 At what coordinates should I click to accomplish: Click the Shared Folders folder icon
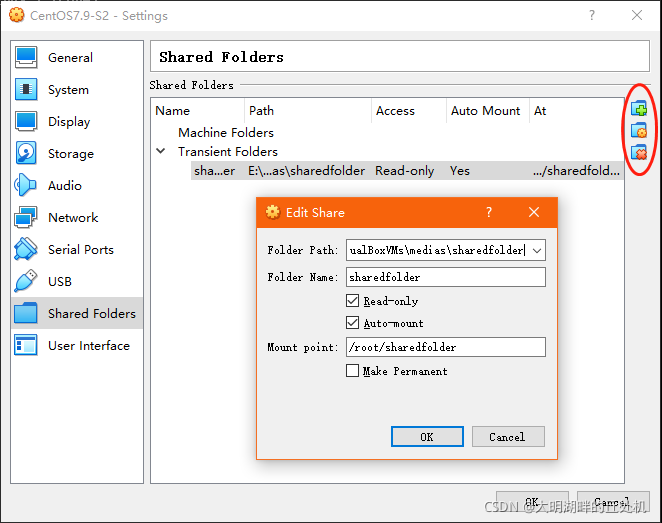pyautogui.click(x=26, y=313)
